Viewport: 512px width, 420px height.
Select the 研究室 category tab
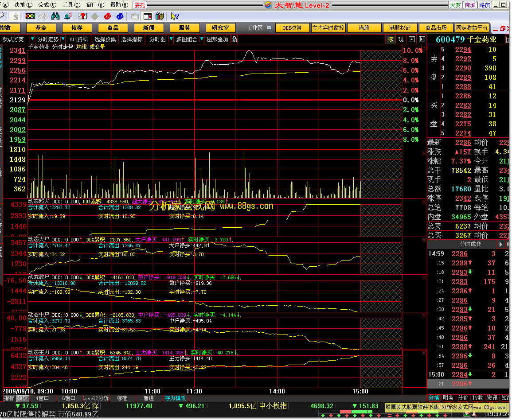[x=220, y=28]
